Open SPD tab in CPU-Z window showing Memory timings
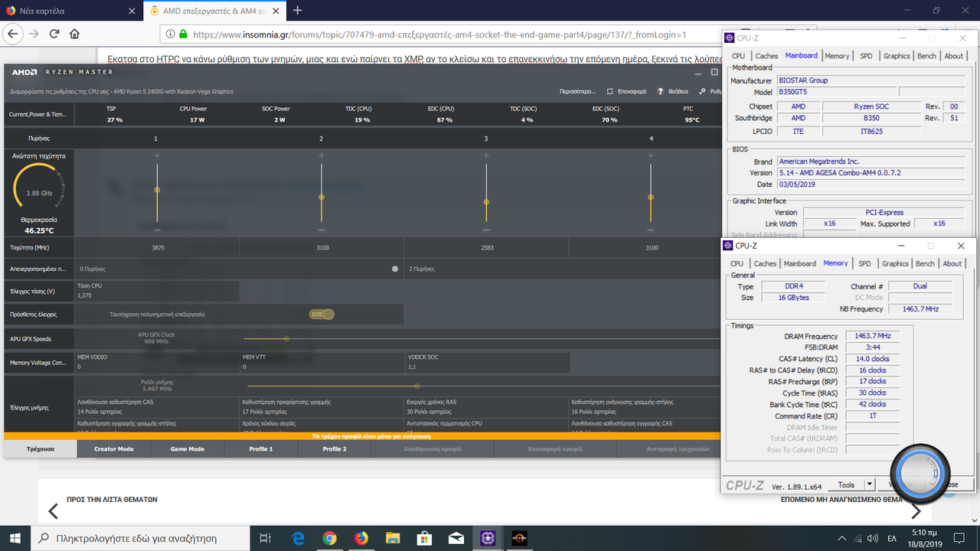Viewport: 980px width, 551px height. [x=864, y=263]
